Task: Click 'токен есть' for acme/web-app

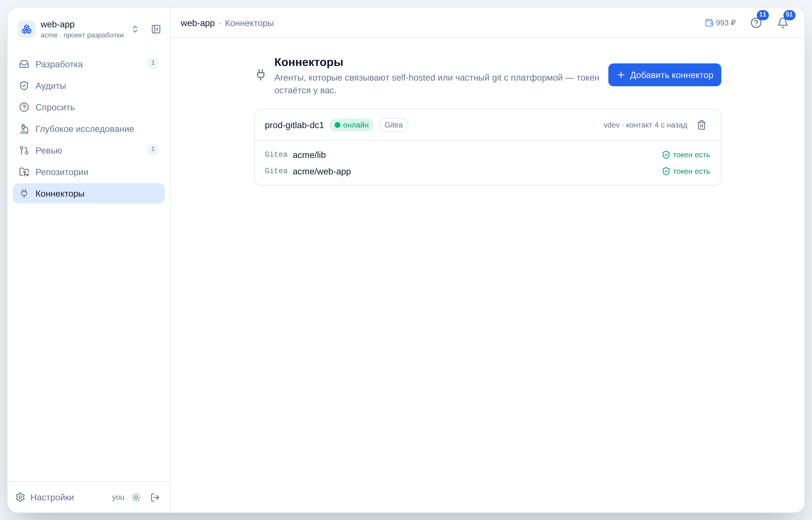Action: point(691,171)
